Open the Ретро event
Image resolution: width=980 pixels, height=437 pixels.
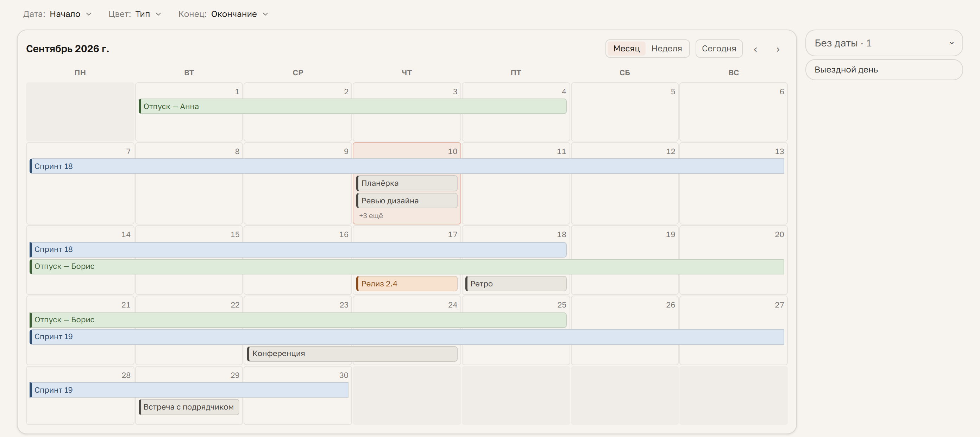(516, 284)
